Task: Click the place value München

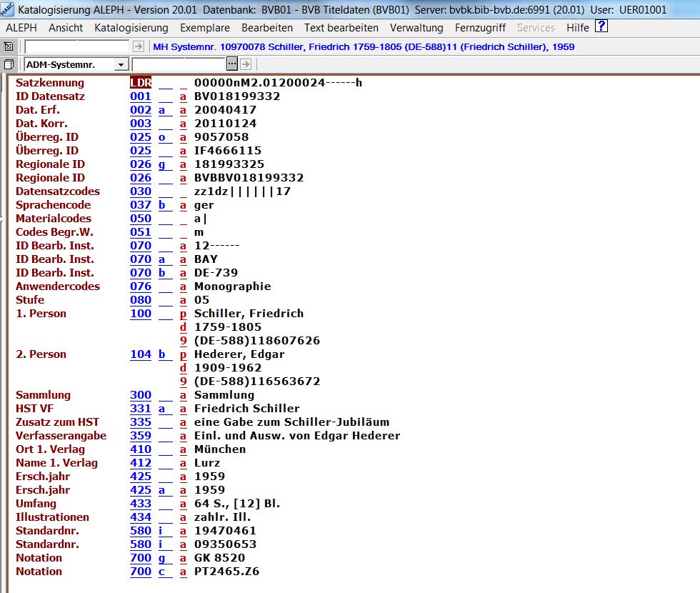Action: click(x=220, y=449)
